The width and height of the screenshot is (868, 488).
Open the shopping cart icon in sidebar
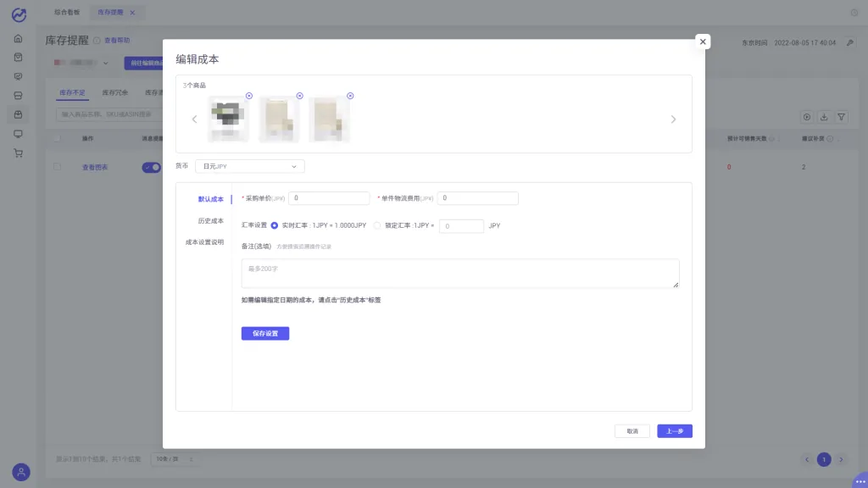19,153
